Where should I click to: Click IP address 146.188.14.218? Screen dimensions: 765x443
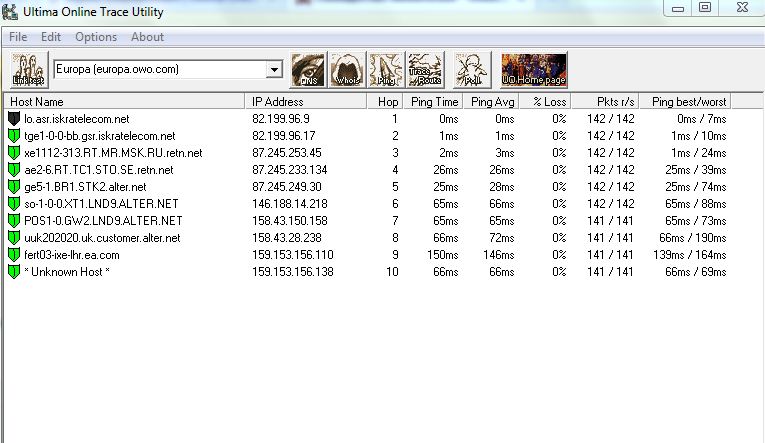pyautogui.click(x=289, y=204)
